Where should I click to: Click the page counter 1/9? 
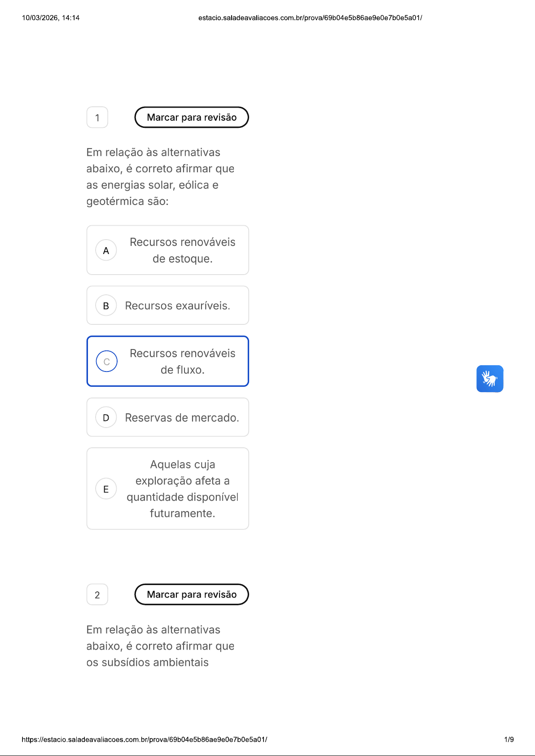click(509, 739)
